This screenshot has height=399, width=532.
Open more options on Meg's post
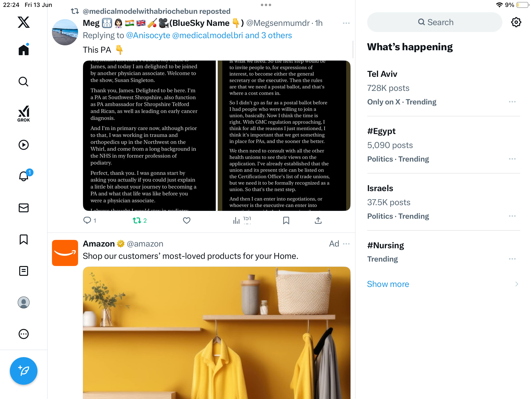[x=346, y=23]
